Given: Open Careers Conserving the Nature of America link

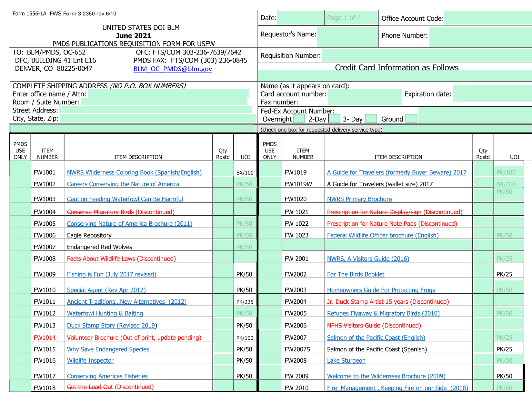Looking at the screenshot, I should pos(123,184).
